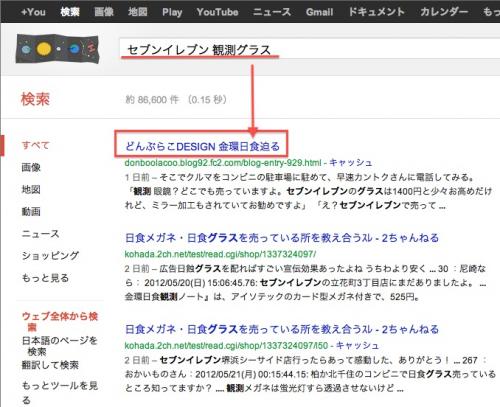This screenshot has height=407, width=500.
Task: Open +You in the top bar
Action: [33, 12]
